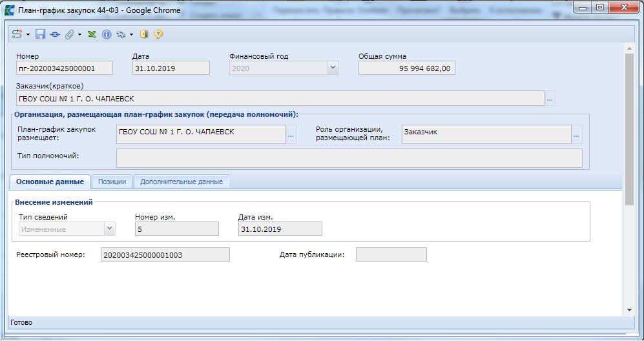Open the Финансовый год dropdown
644x341 pixels.
333,68
